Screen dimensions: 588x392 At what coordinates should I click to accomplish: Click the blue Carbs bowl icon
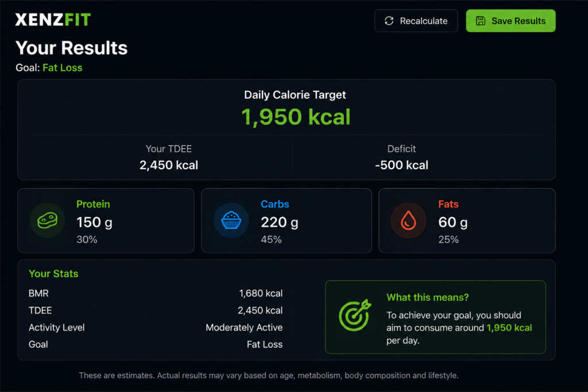[231, 220]
